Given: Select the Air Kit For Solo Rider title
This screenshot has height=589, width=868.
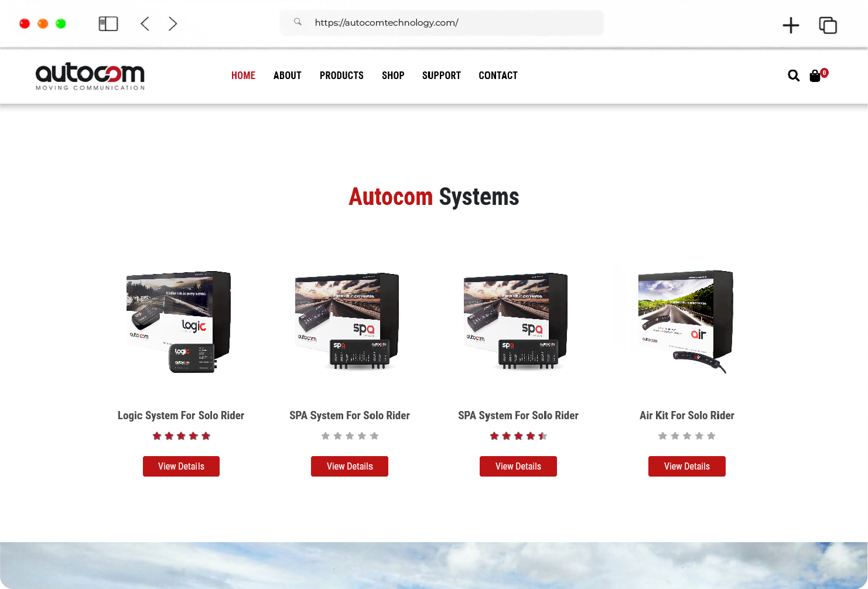Looking at the screenshot, I should click(686, 415).
